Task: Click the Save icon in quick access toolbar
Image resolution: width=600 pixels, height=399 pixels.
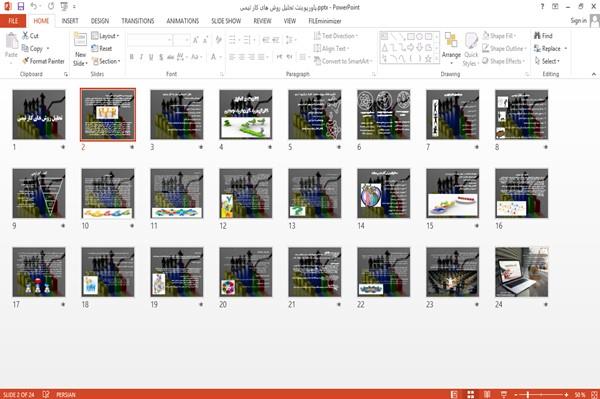Action: [21, 7]
